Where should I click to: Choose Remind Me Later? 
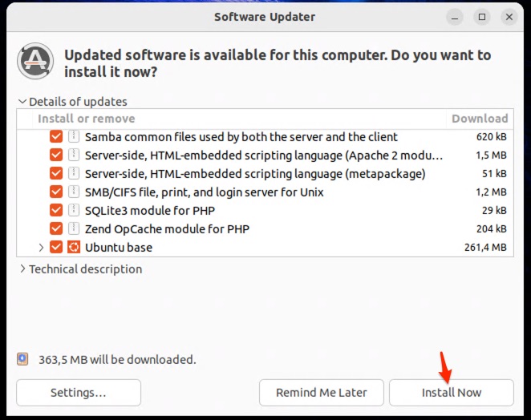pos(321,393)
